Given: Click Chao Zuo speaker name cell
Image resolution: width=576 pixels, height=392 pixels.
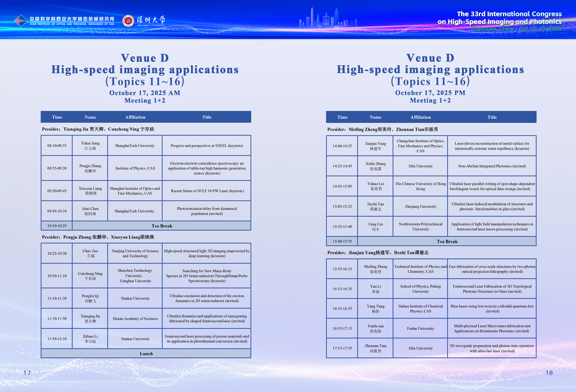Looking at the screenshot, I should pyautogui.click(x=90, y=253).
